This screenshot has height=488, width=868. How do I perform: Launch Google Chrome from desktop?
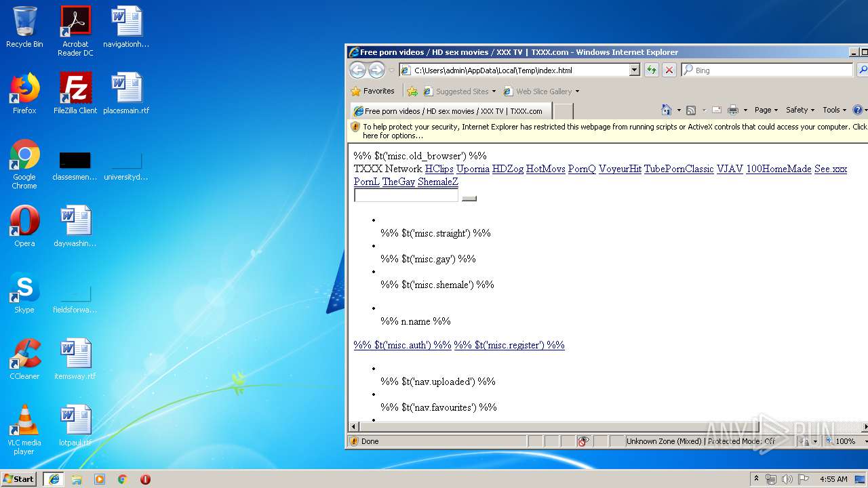click(x=24, y=164)
